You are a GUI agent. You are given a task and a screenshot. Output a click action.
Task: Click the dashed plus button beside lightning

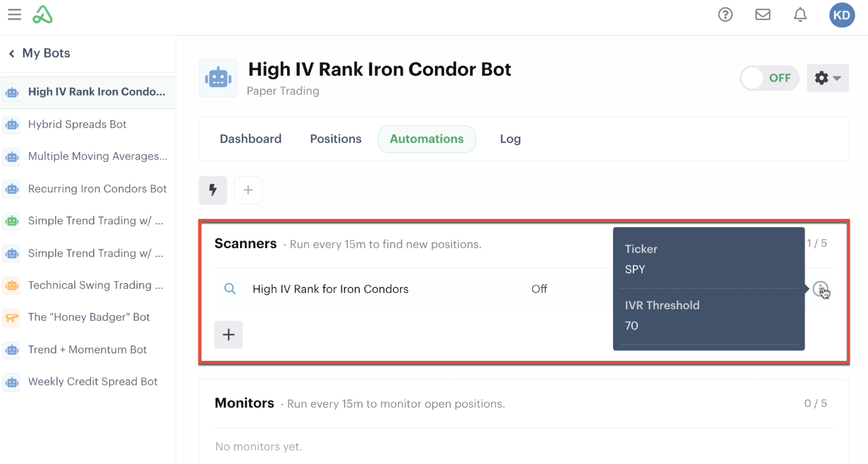(248, 190)
